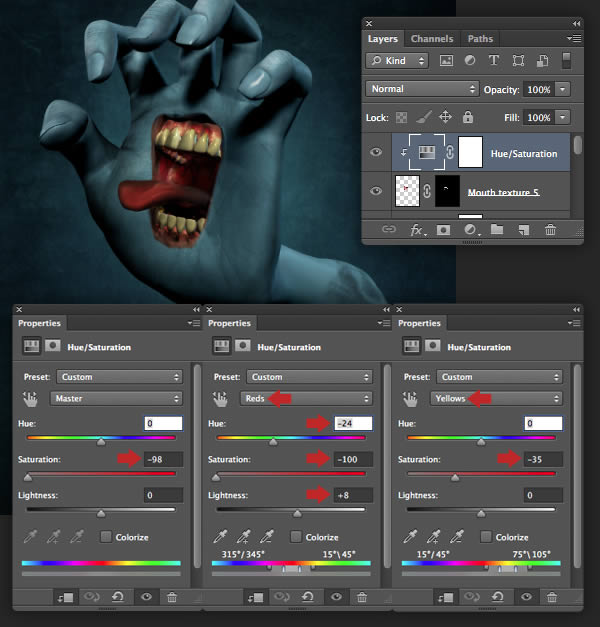Open the Fill slider arrow

click(x=562, y=117)
